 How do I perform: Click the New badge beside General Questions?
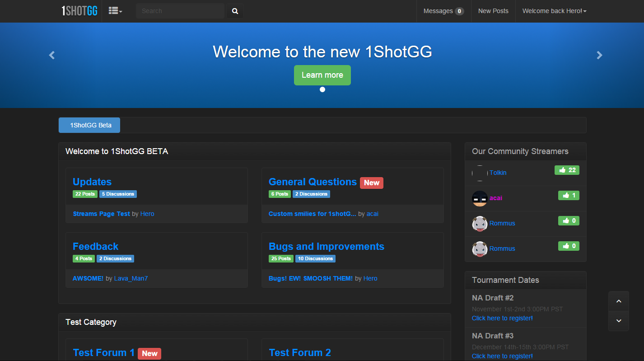pyautogui.click(x=372, y=183)
